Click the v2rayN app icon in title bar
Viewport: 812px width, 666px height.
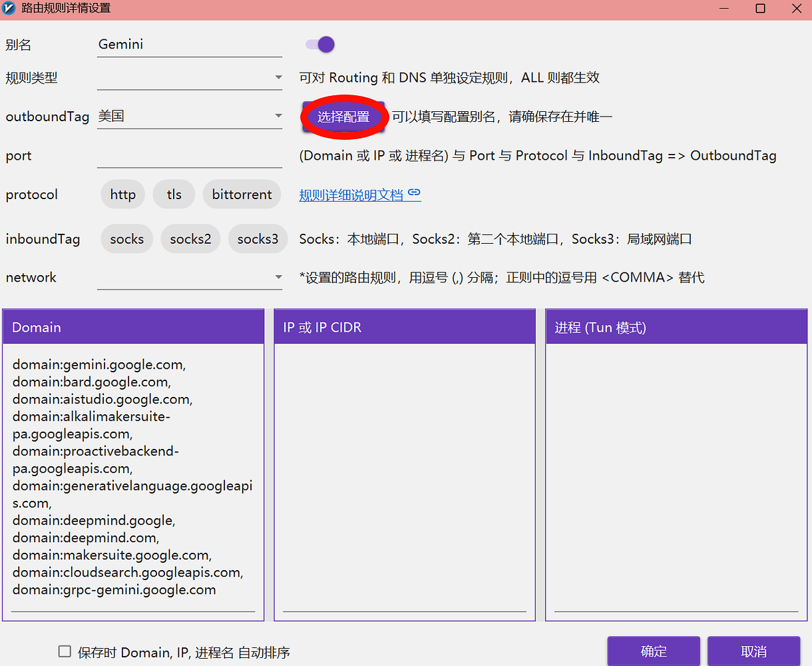coord(9,9)
